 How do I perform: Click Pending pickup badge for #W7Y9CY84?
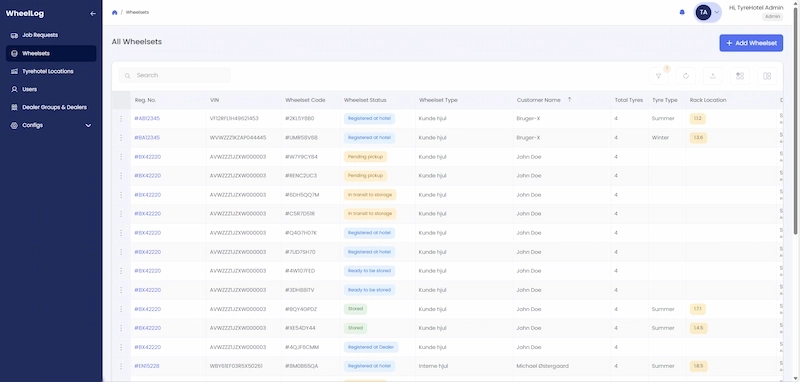click(x=365, y=157)
